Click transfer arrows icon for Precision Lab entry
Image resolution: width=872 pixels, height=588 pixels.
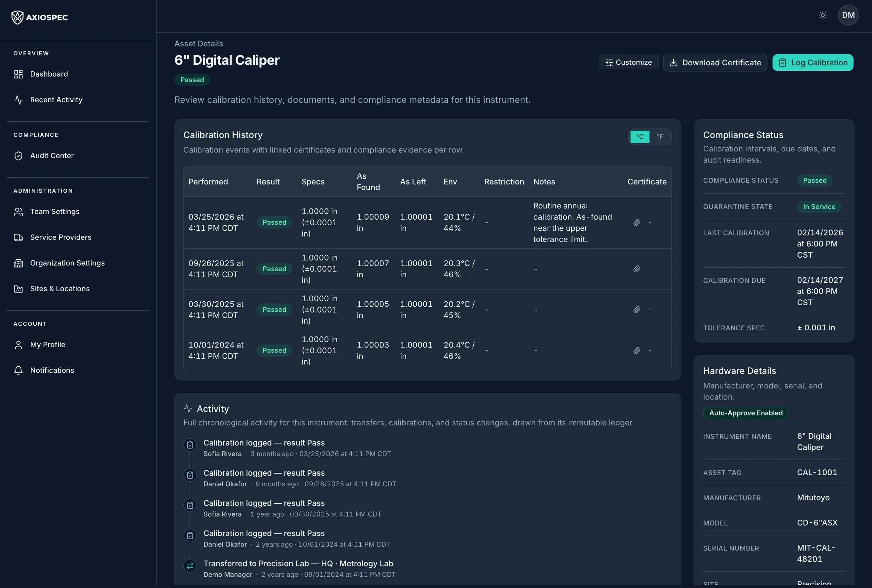[190, 566]
